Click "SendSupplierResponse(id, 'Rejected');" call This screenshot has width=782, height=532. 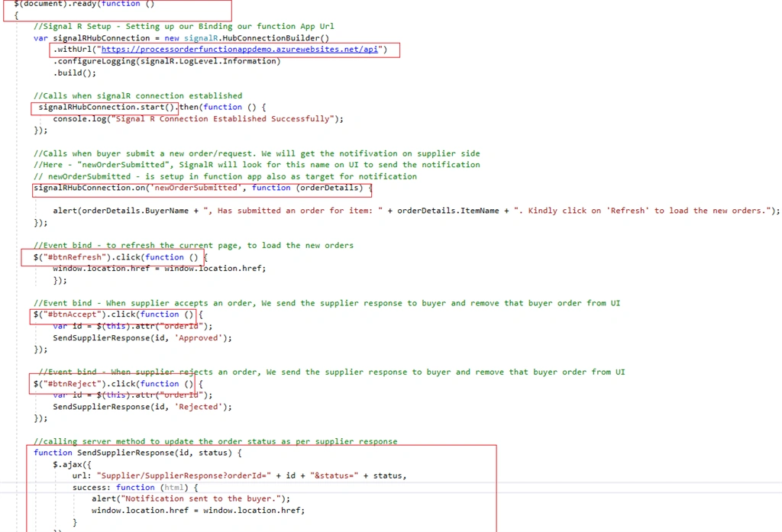(143, 407)
